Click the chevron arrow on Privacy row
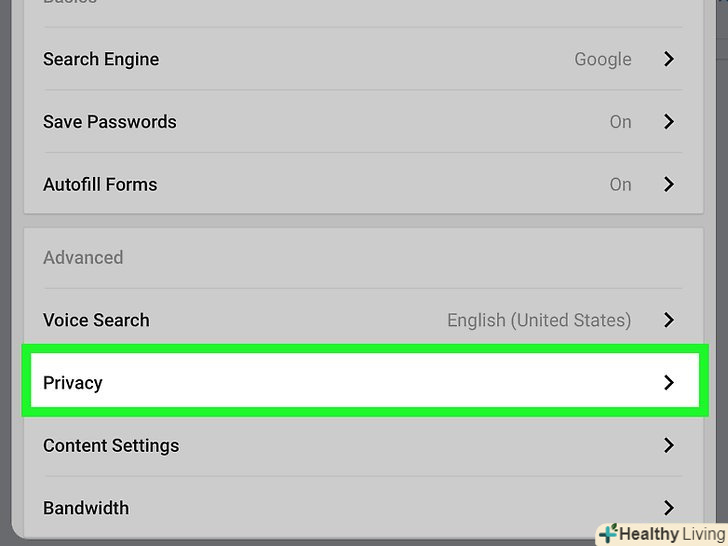 pos(669,383)
